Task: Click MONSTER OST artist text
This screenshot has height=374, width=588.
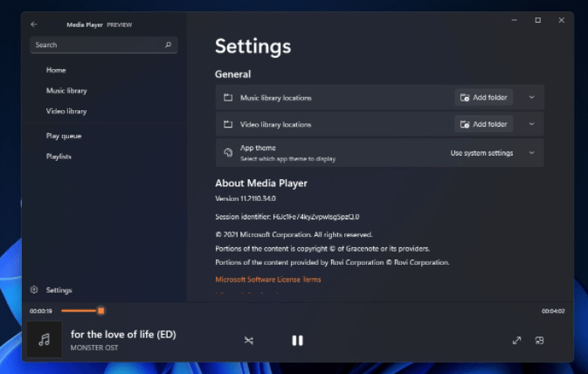Action: tap(94, 348)
